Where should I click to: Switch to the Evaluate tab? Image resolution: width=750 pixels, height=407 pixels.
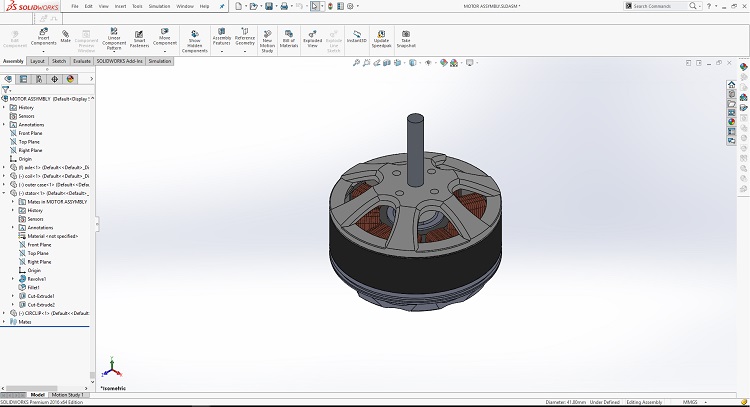click(x=82, y=61)
